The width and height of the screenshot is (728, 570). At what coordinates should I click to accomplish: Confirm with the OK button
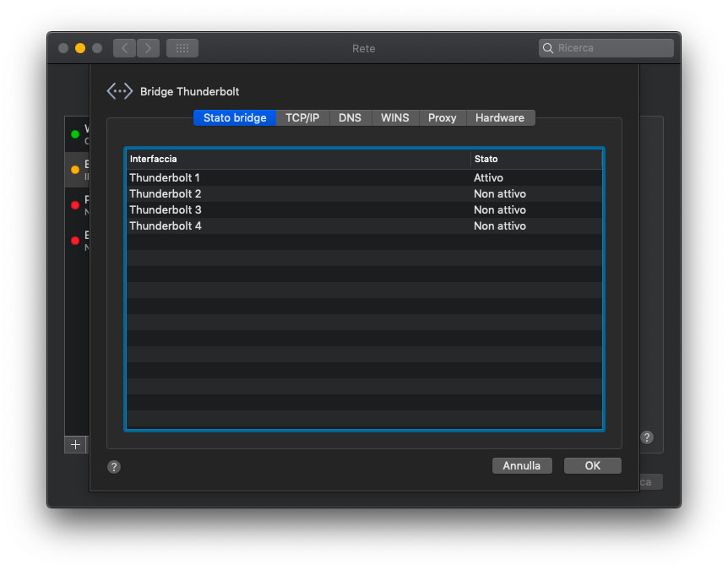592,465
